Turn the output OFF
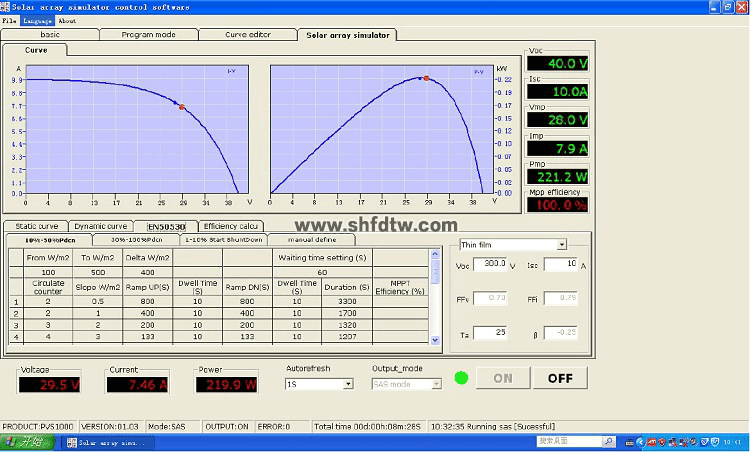This screenshot has height=452, width=750. click(x=560, y=378)
